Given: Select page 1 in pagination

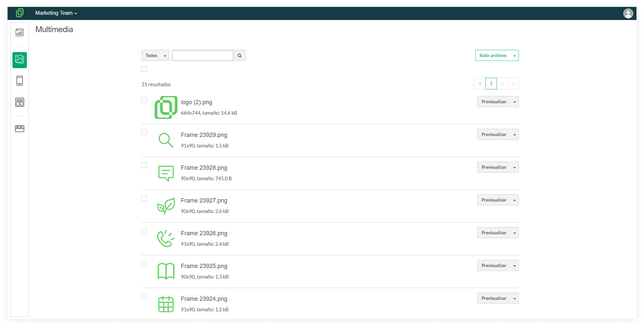Looking at the screenshot, I should click(491, 84).
